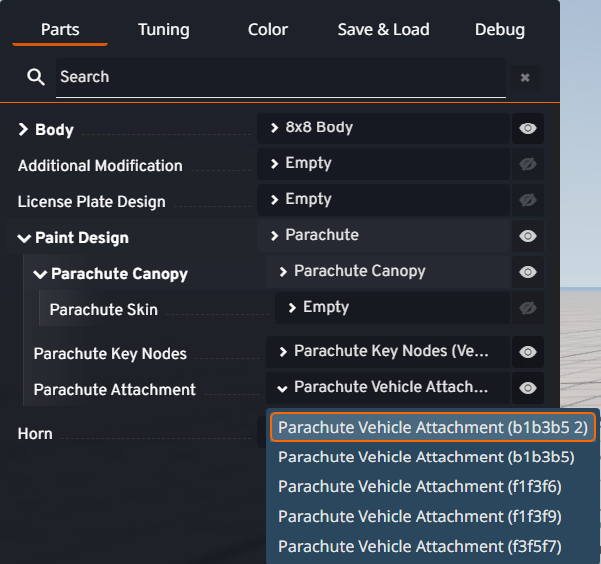The width and height of the screenshot is (601, 564).
Task: Hide the Parachute paint design part
Action: (x=528, y=236)
